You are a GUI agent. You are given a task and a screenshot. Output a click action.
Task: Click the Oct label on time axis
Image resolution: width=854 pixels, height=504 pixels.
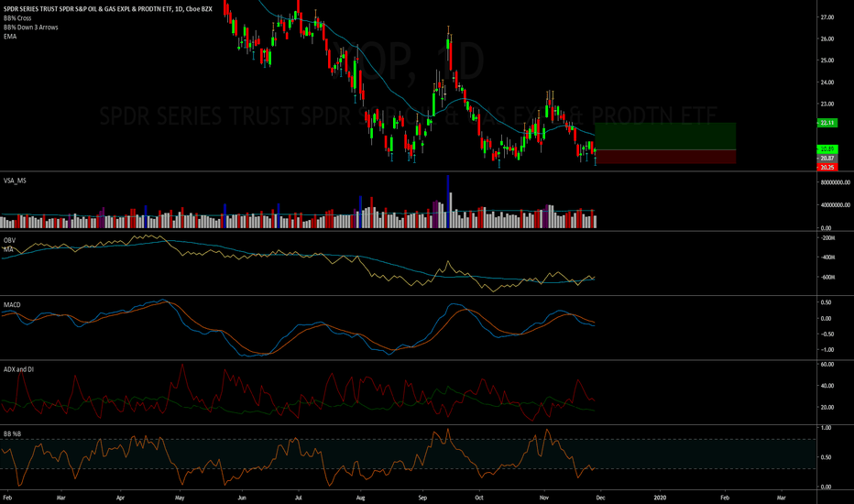pyautogui.click(x=479, y=498)
